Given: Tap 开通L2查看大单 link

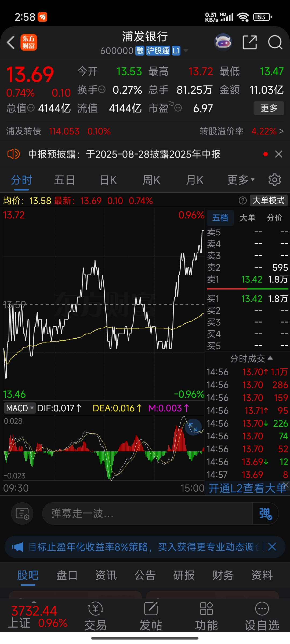Looking at the screenshot, I should point(247,488).
